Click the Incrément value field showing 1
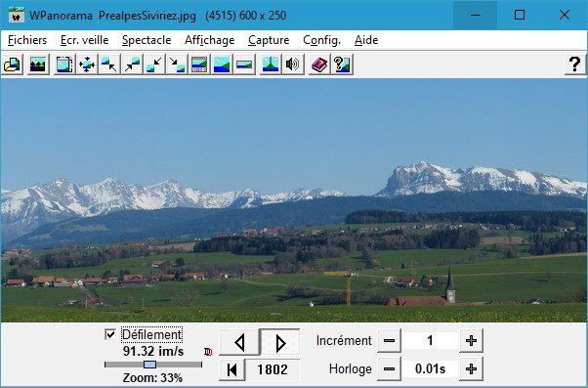 pyautogui.click(x=430, y=341)
